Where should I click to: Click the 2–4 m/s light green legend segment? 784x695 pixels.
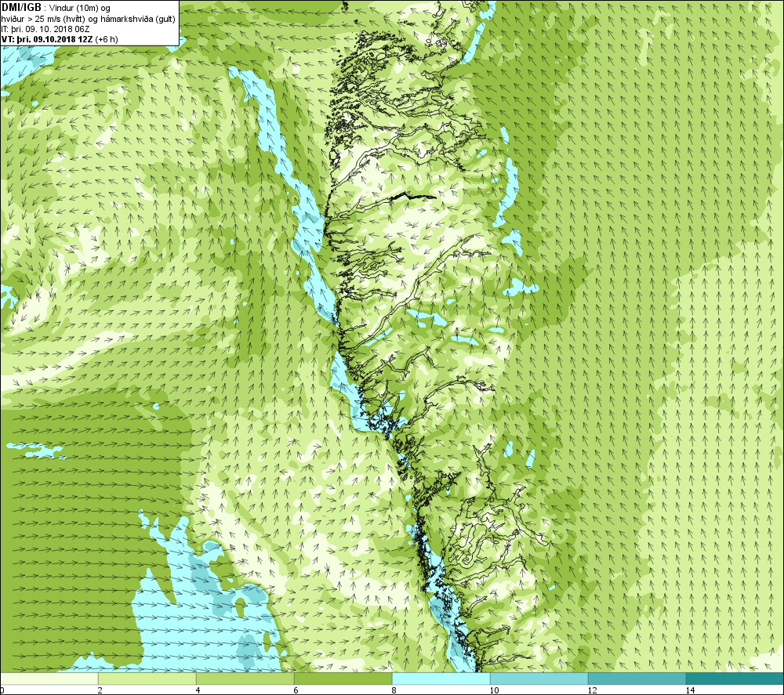tap(147, 679)
